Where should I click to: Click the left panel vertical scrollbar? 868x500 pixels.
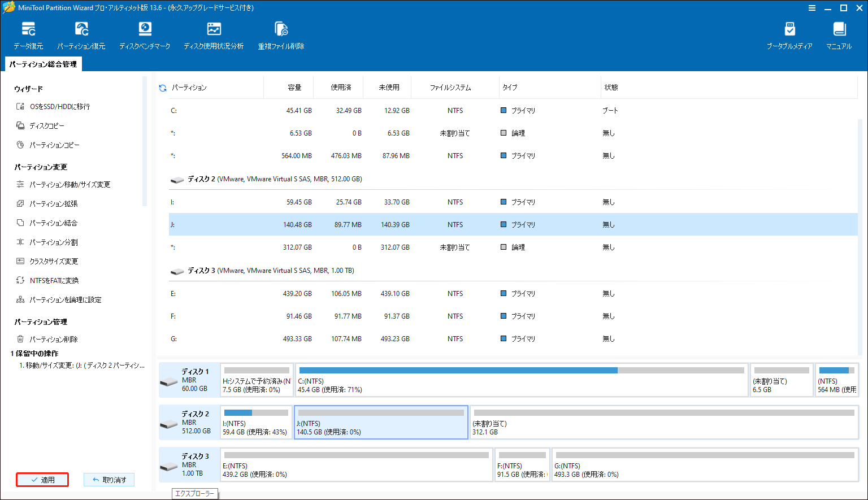(x=145, y=141)
